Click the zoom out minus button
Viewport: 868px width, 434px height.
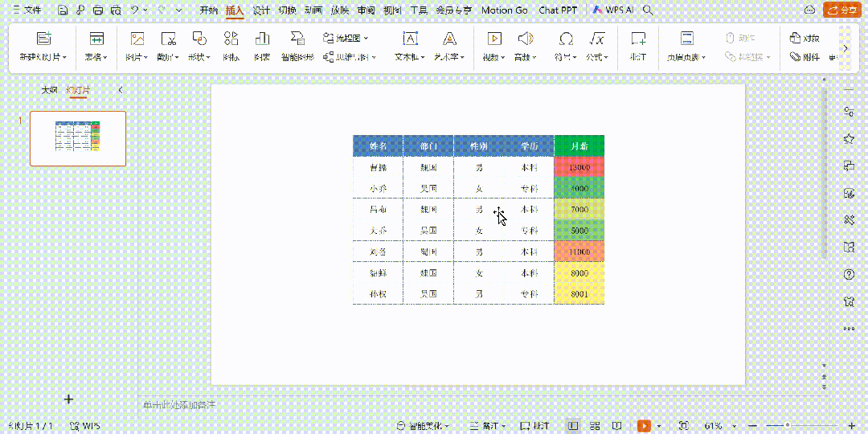[751, 426]
